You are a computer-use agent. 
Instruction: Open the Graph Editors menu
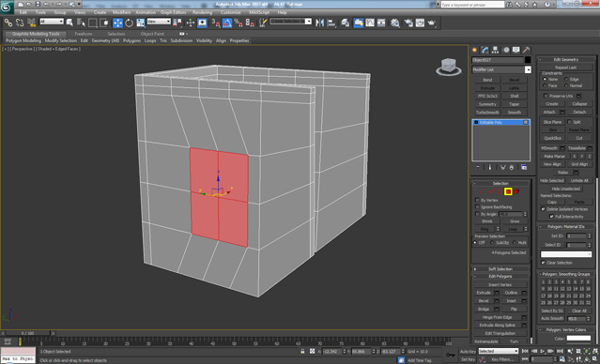[174, 12]
